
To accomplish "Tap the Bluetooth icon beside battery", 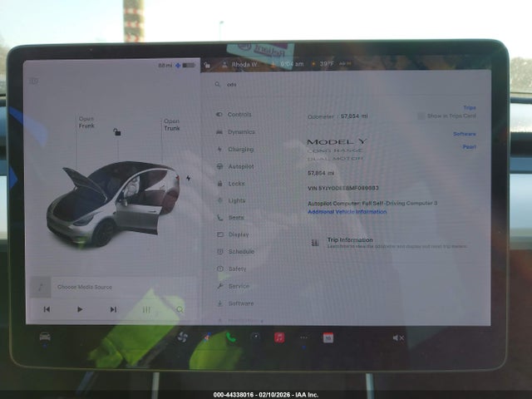I will (x=178, y=65).
